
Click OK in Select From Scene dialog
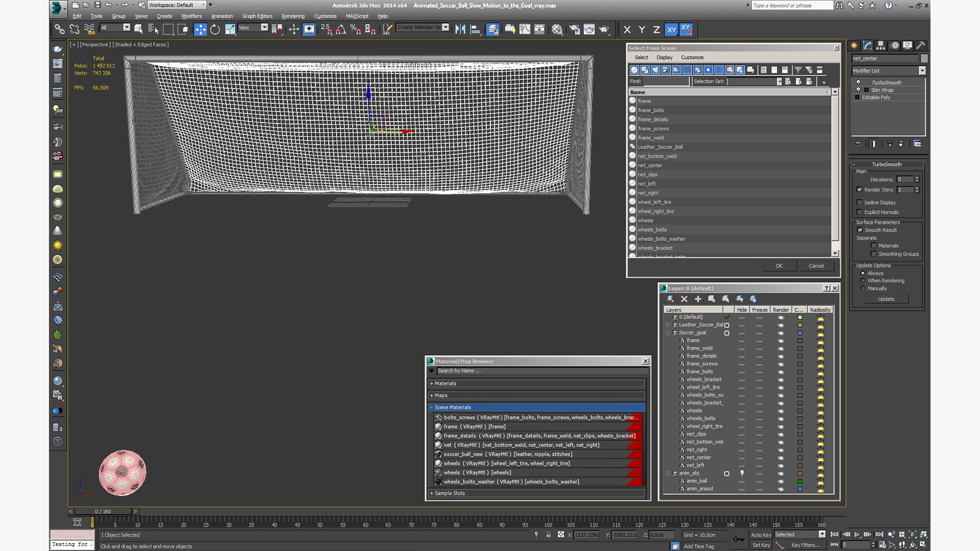click(779, 266)
